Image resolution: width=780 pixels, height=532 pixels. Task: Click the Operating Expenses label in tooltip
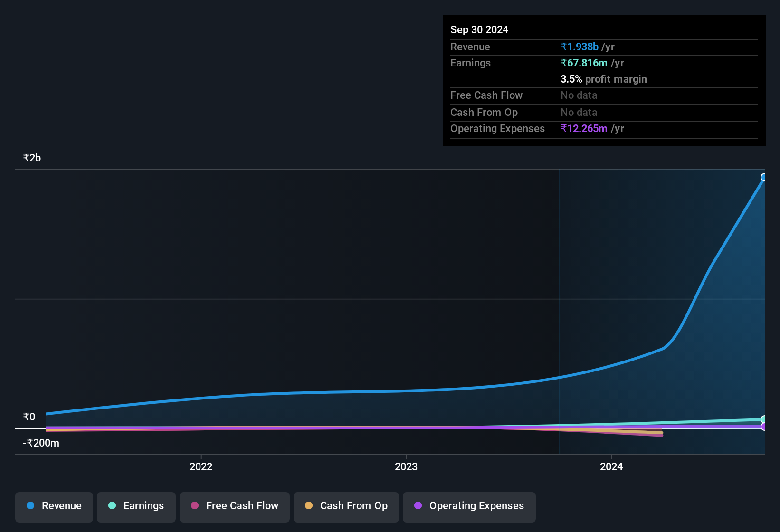point(497,128)
